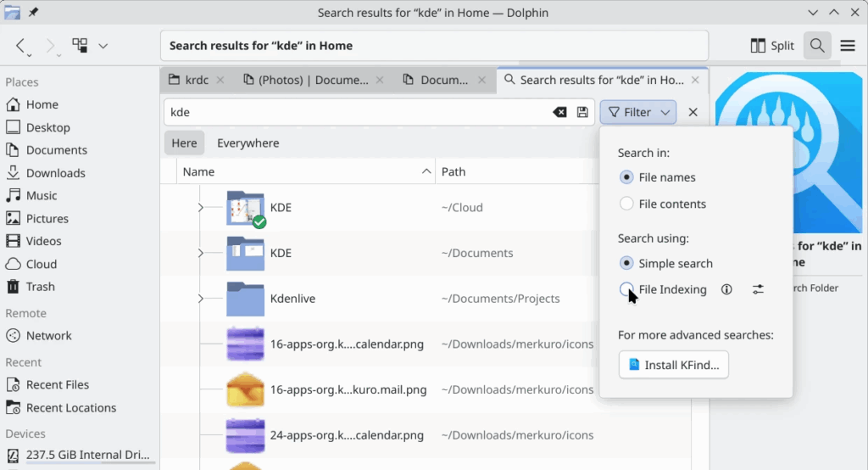Click the save search icon in search field

(582, 112)
